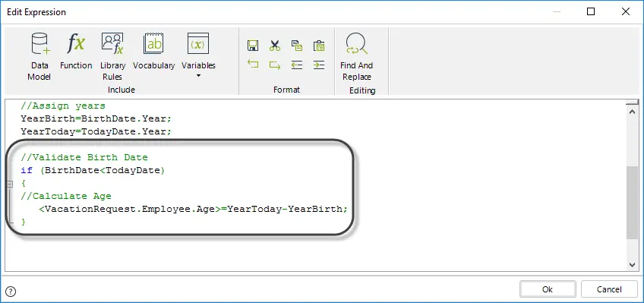Image resolution: width=644 pixels, height=303 pixels.
Task: Increase indent of selected lines
Action: tap(319, 65)
